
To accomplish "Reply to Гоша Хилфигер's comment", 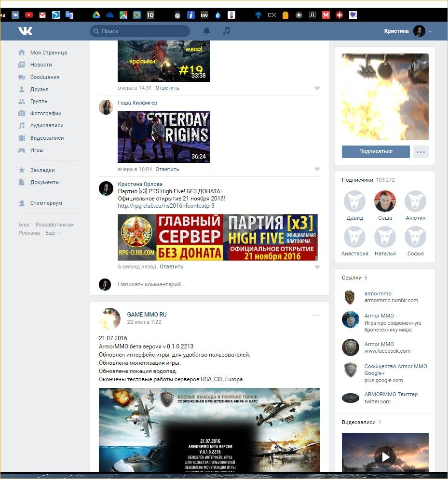I will pyautogui.click(x=167, y=169).
